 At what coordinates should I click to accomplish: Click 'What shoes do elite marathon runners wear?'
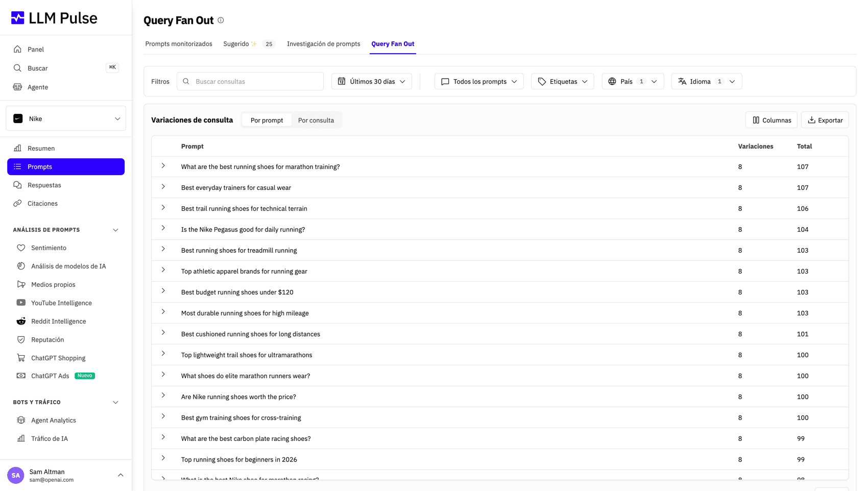pyautogui.click(x=246, y=376)
